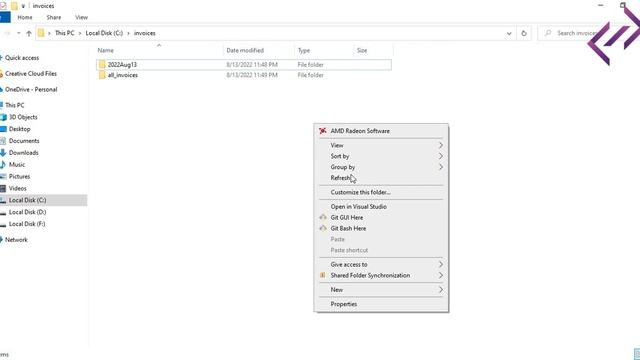Open Creative Cloud Files in sidebar
640x360 pixels.
pyautogui.click(x=31, y=74)
